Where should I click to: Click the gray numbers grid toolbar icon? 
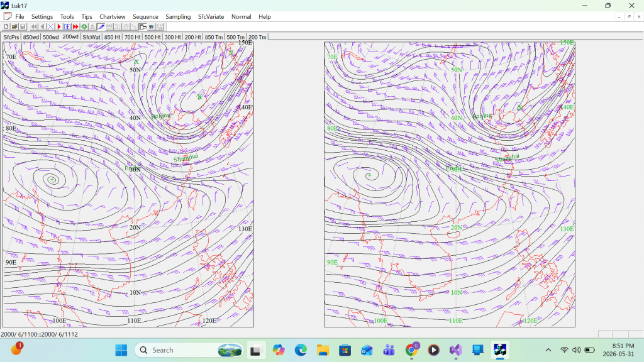tap(159, 26)
